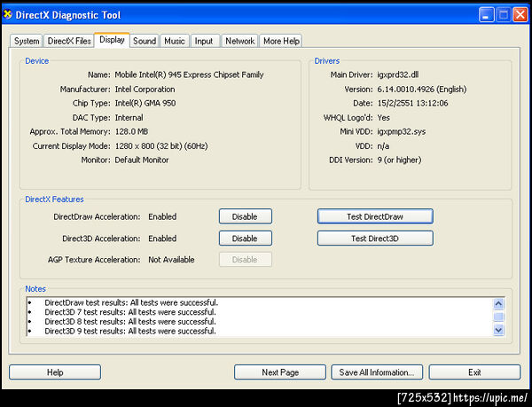Screen dimensions: 532x407
Task: Click the Intel Corporation manufacturer value
Action: coord(145,90)
